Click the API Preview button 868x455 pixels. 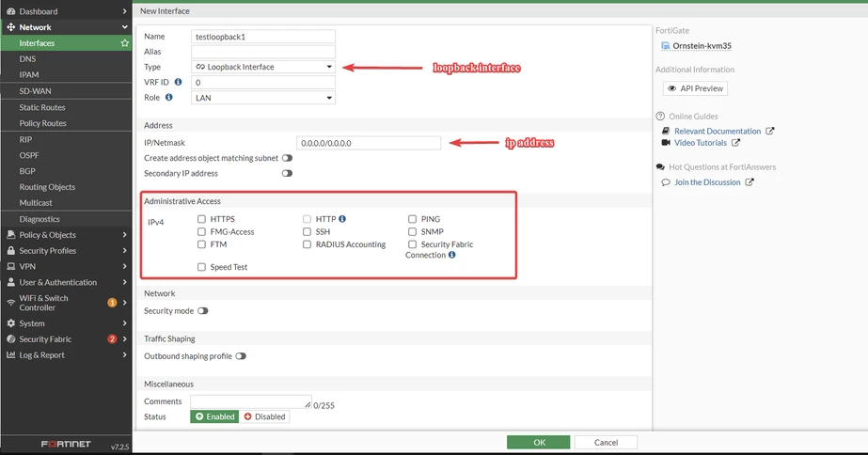pos(695,88)
